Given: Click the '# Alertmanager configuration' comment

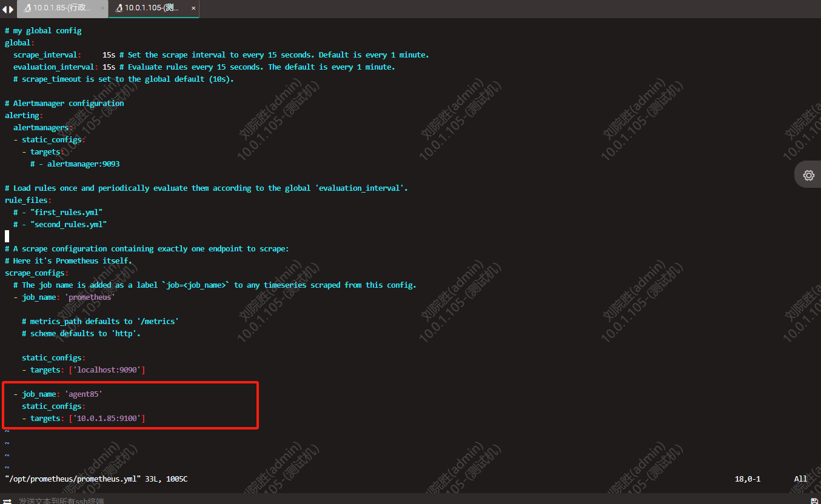Looking at the screenshot, I should [x=64, y=103].
